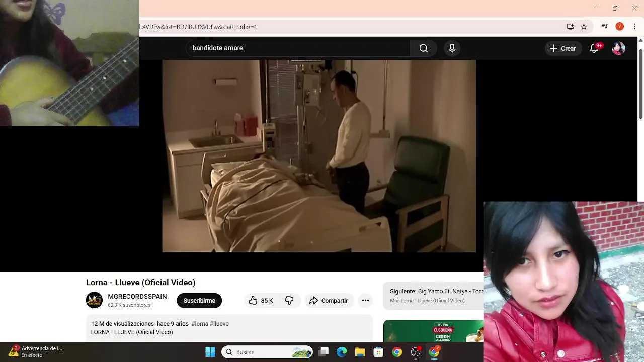Click the 62,9 K suscriptores text
Screen dimensions: 644x362
tap(129, 305)
